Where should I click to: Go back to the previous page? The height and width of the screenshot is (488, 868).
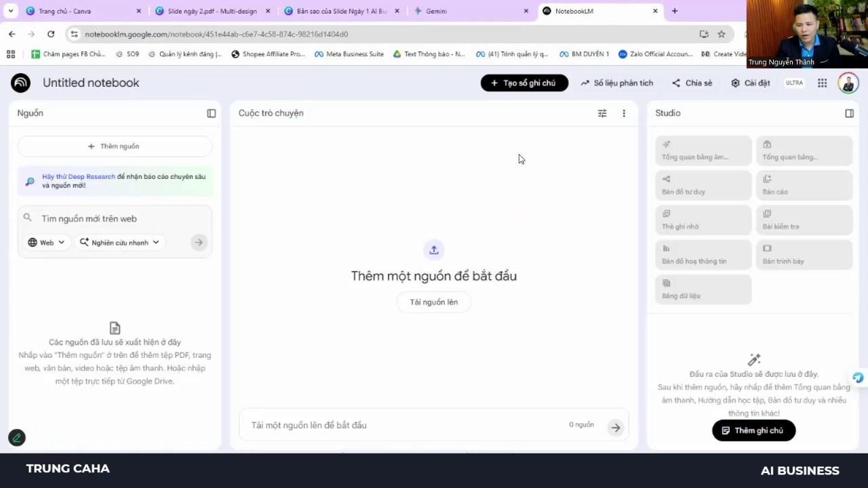click(12, 34)
